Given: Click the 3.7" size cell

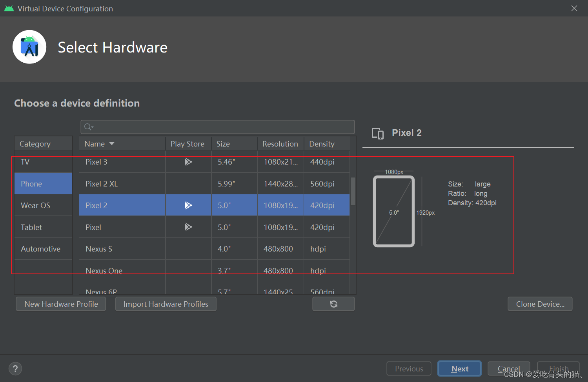Looking at the screenshot, I should pos(234,271).
